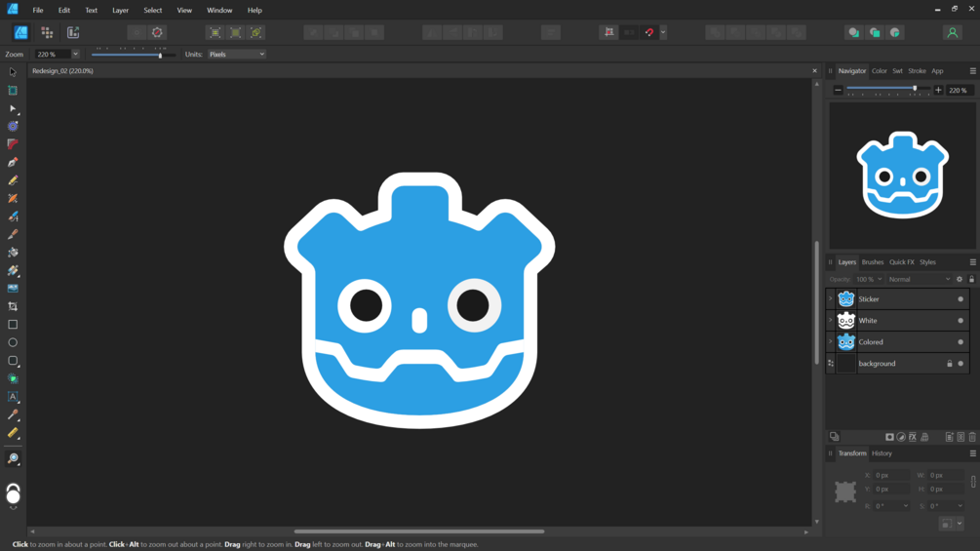
Task: Open the File menu
Action: [38, 10]
